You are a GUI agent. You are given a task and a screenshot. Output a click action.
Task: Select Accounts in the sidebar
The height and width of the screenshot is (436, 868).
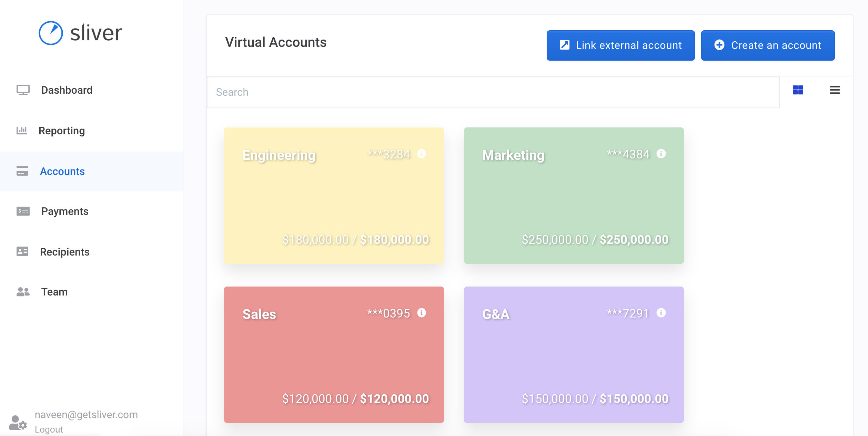pos(91,171)
